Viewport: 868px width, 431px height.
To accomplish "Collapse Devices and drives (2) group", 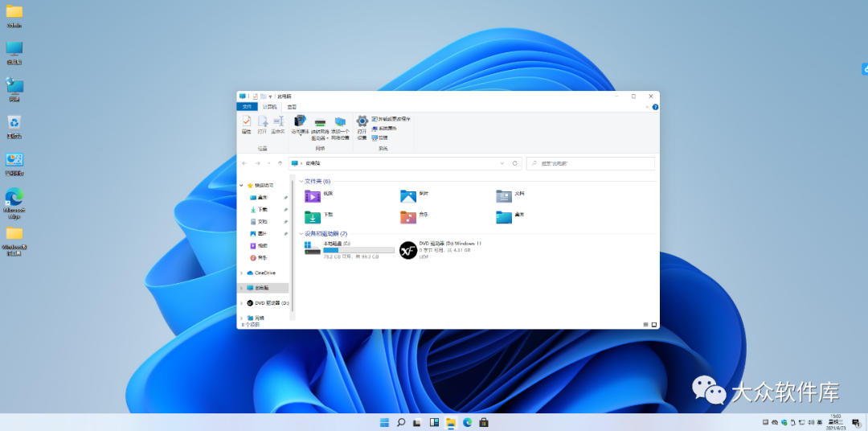I will (x=301, y=234).
